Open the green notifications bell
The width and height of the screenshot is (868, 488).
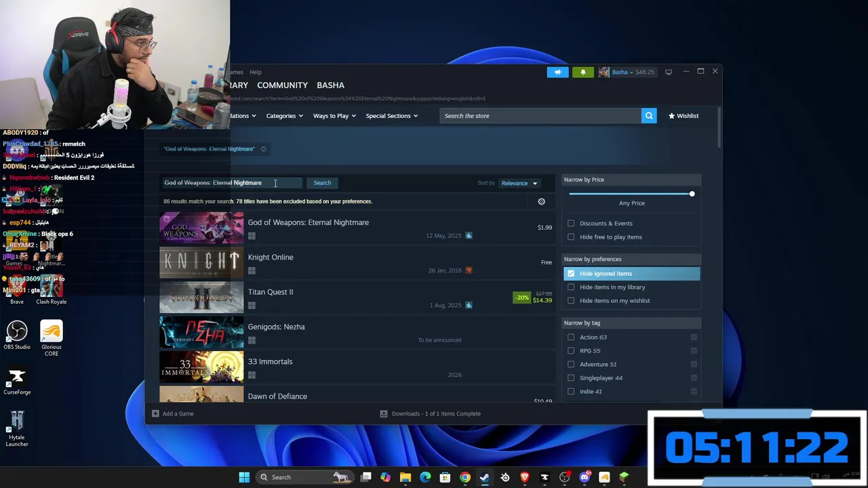pyautogui.click(x=583, y=72)
